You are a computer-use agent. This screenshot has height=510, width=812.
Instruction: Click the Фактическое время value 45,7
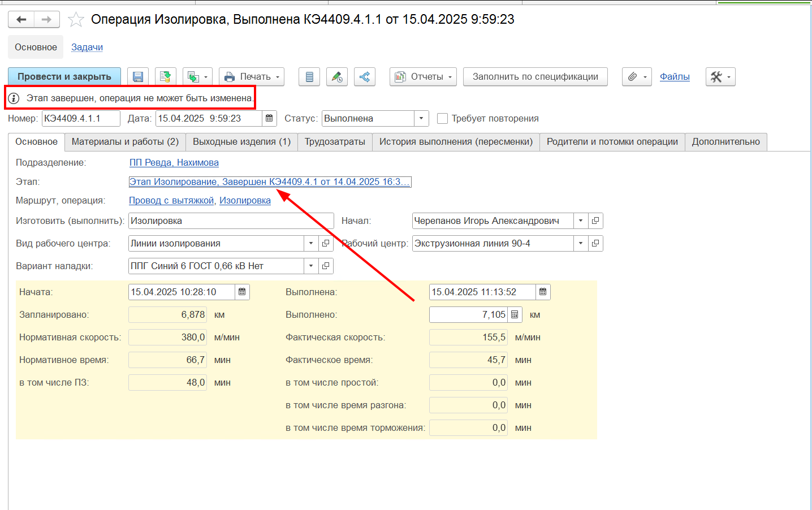click(x=468, y=360)
